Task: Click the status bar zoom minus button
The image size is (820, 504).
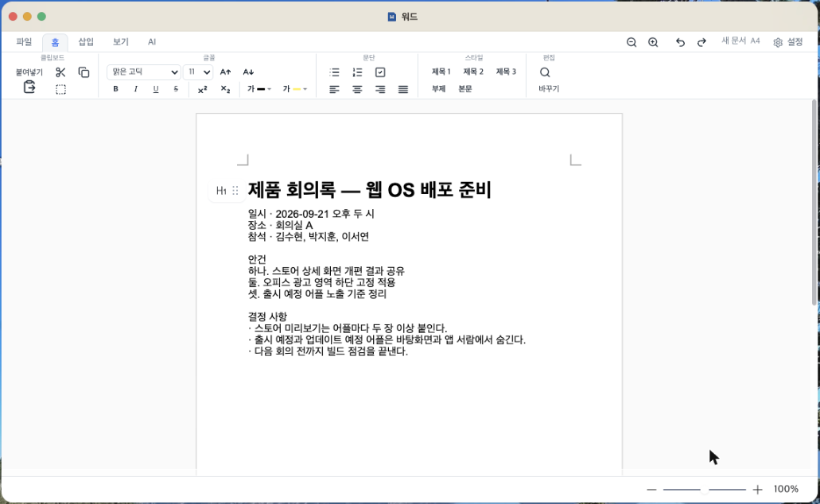Action: (651, 490)
